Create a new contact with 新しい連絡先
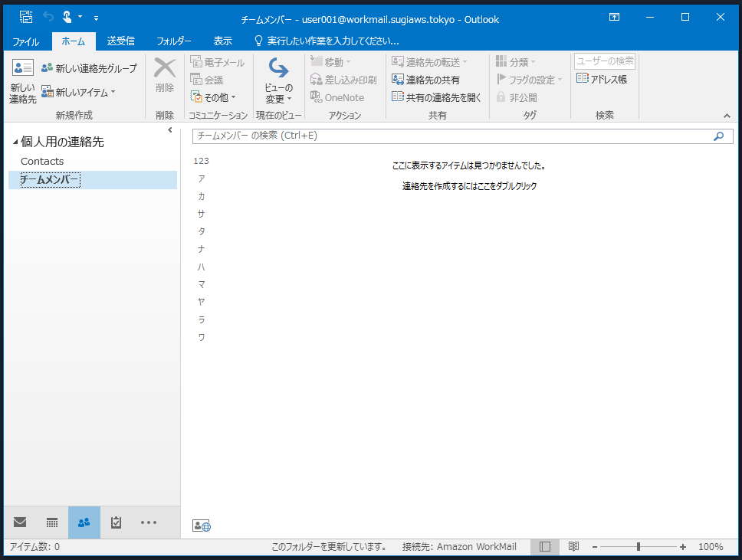742x560 pixels. (x=23, y=81)
